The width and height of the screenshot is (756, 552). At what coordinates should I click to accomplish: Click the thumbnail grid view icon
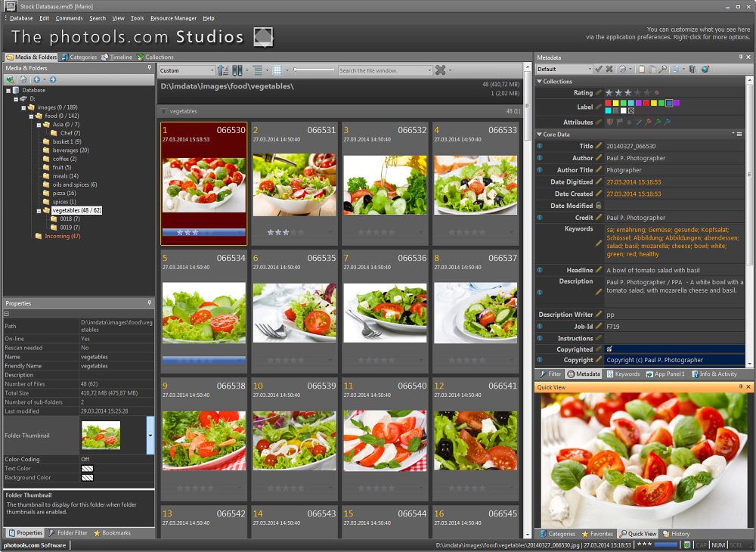tap(277, 70)
